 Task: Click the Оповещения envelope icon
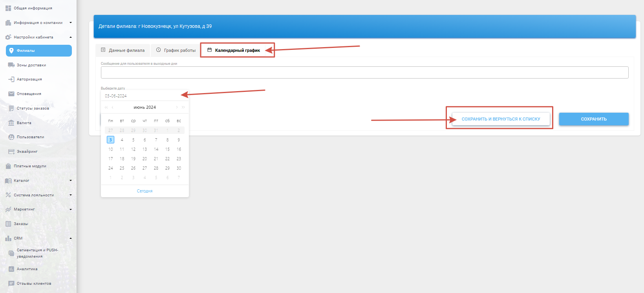click(x=11, y=94)
